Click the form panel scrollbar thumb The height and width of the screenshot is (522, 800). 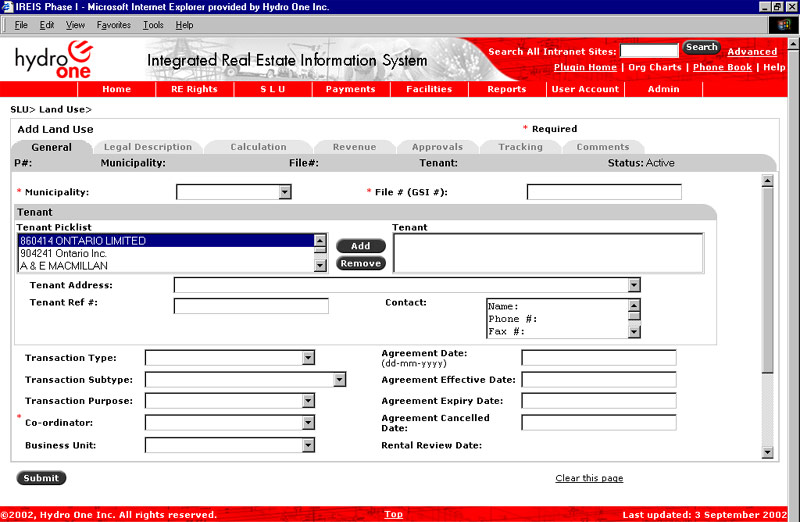coord(767,280)
